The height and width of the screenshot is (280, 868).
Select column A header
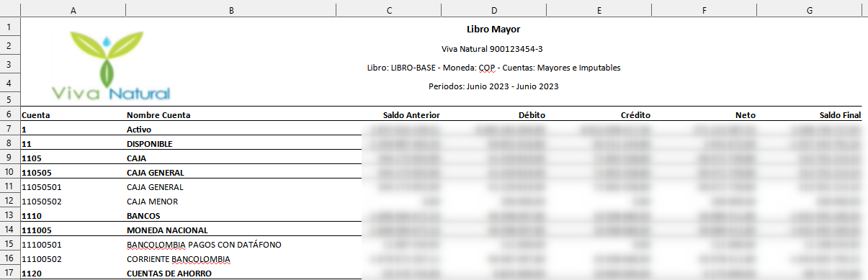tap(73, 10)
